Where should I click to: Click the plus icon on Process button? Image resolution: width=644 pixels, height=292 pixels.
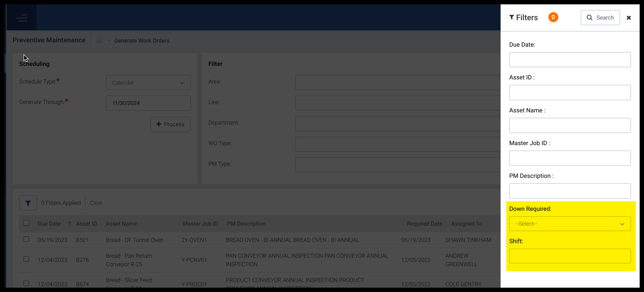point(159,124)
